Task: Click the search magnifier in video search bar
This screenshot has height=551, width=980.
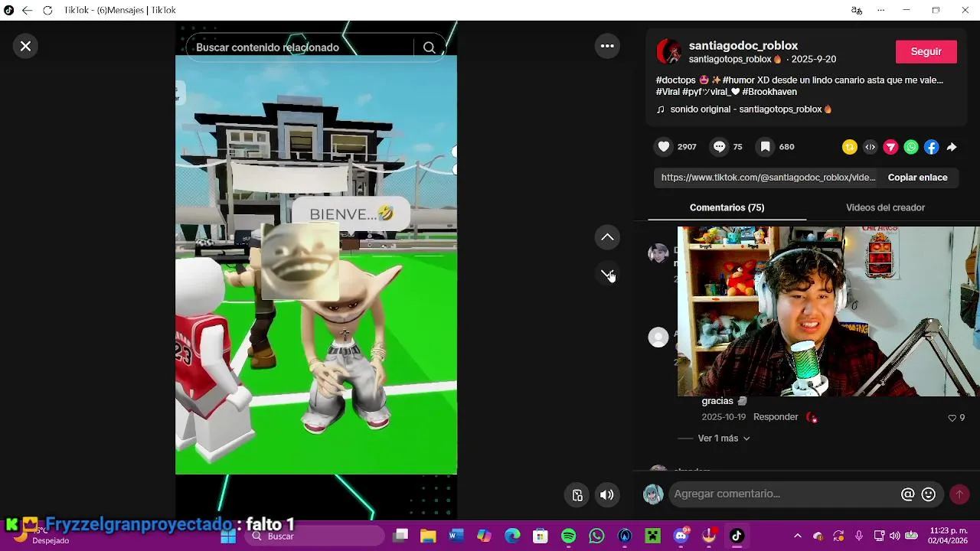Action: (429, 47)
